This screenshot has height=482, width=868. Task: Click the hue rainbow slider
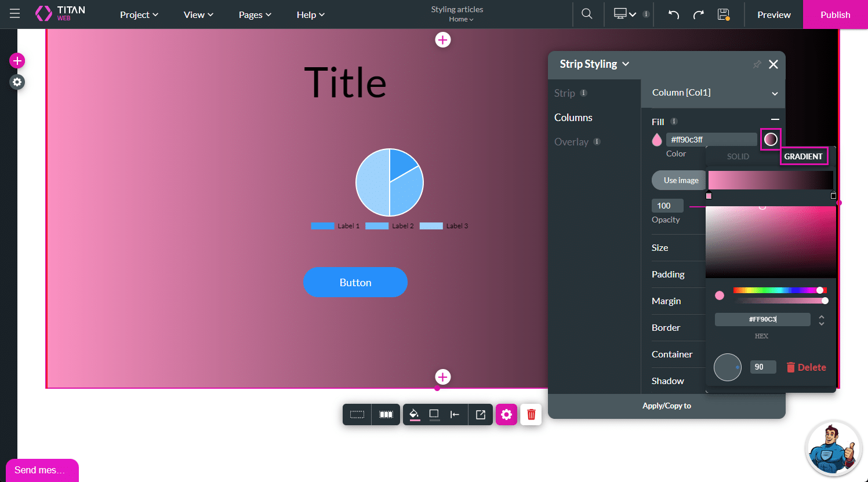point(777,290)
